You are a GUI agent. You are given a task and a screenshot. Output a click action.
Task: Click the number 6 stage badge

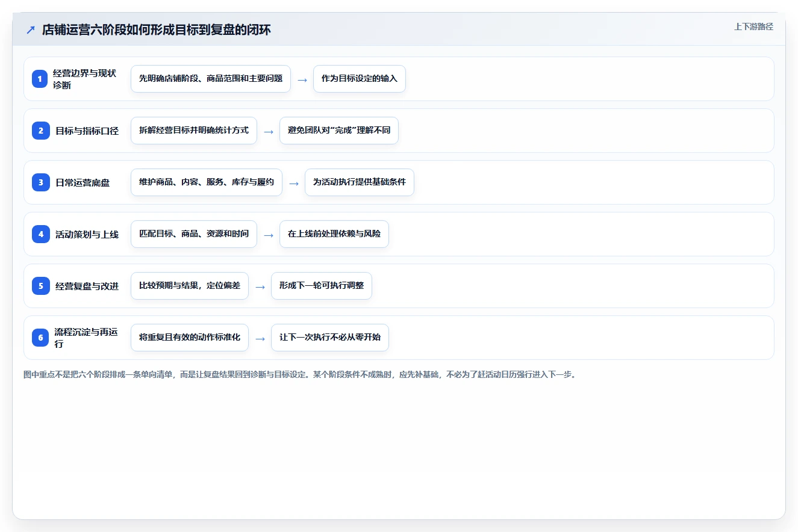[40, 338]
